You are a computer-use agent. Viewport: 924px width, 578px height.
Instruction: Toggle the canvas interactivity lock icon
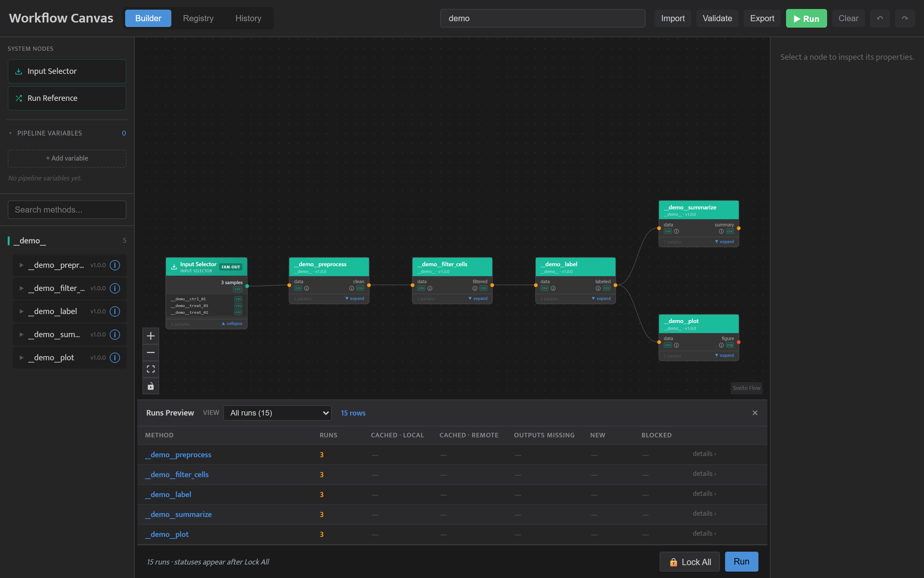click(151, 386)
